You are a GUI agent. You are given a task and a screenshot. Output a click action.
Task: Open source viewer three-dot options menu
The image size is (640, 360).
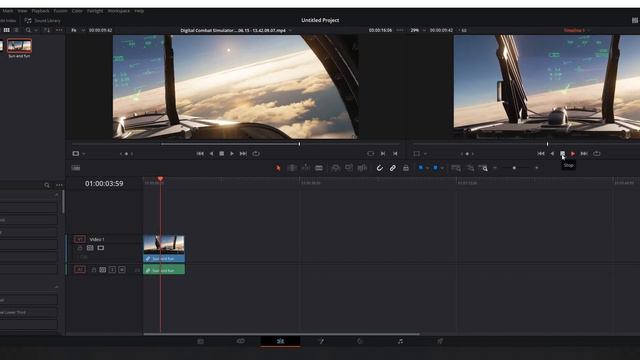(x=400, y=30)
